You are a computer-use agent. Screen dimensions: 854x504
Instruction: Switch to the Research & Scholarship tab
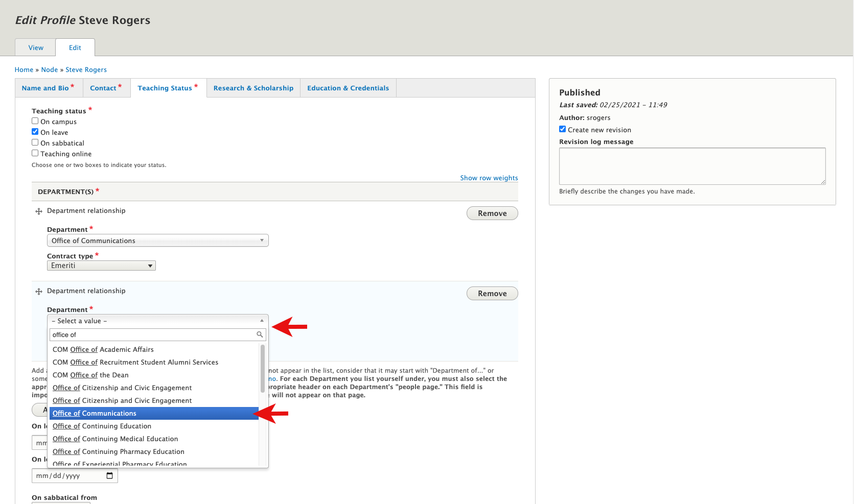[x=253, y=88]
